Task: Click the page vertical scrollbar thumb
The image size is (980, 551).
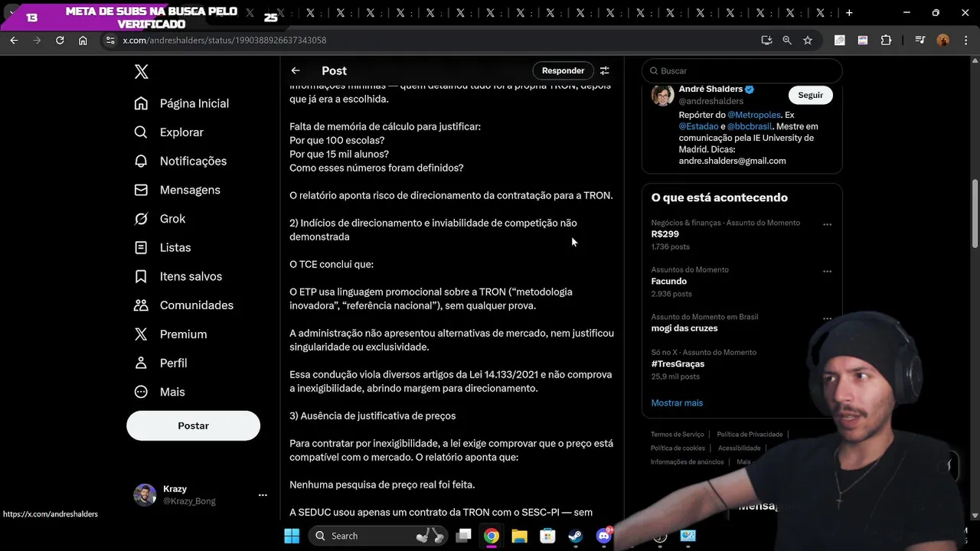Action: pos(975,214)
